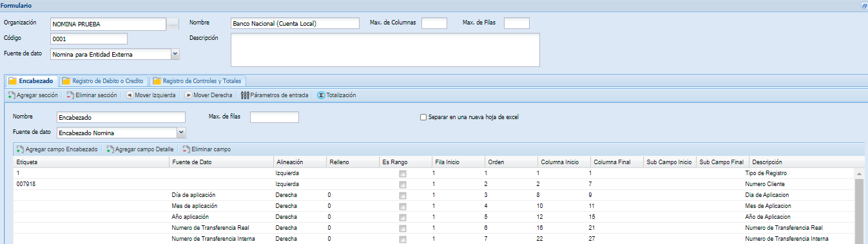The height and width of the screenshot is (244, 868).
Task: Click the section Nombre field Encabezado
Action: point(121,117)
